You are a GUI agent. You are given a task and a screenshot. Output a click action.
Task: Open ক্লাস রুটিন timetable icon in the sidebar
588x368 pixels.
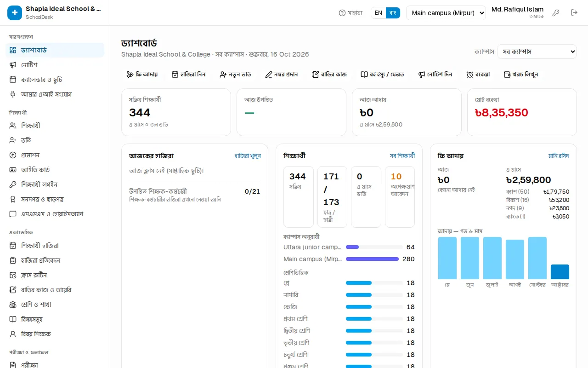point(13,275)
